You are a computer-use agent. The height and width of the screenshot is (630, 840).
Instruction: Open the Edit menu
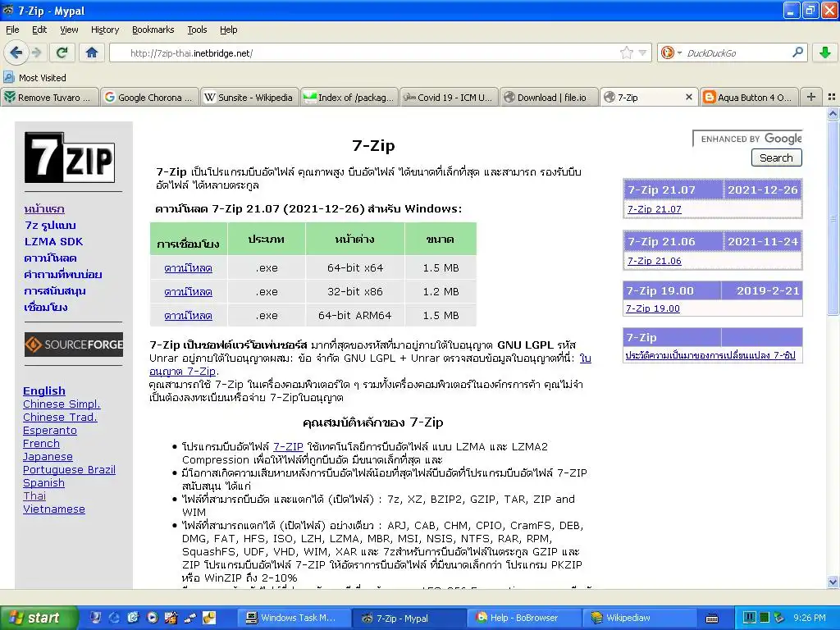pyautogui.click(x=39, y=30)
